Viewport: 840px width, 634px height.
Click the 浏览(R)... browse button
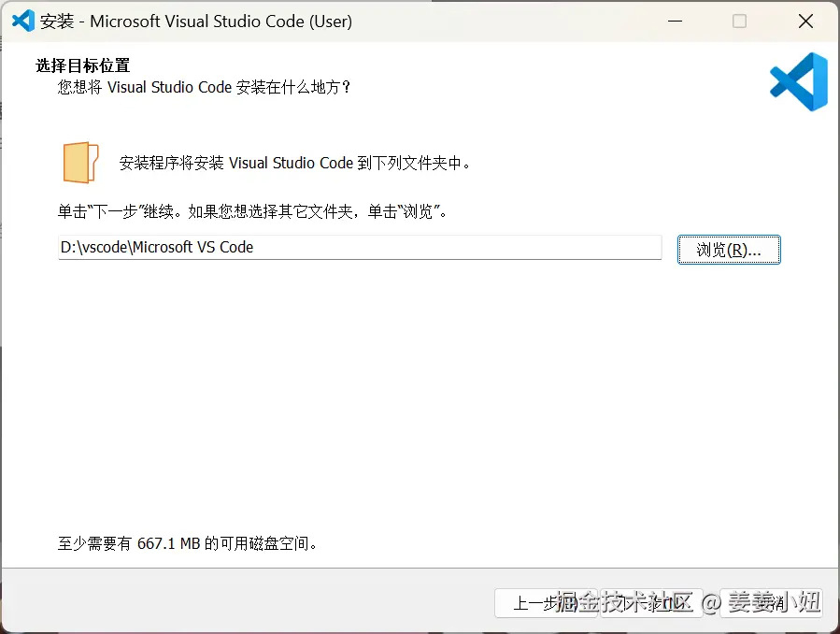click(x=729, y=250)
